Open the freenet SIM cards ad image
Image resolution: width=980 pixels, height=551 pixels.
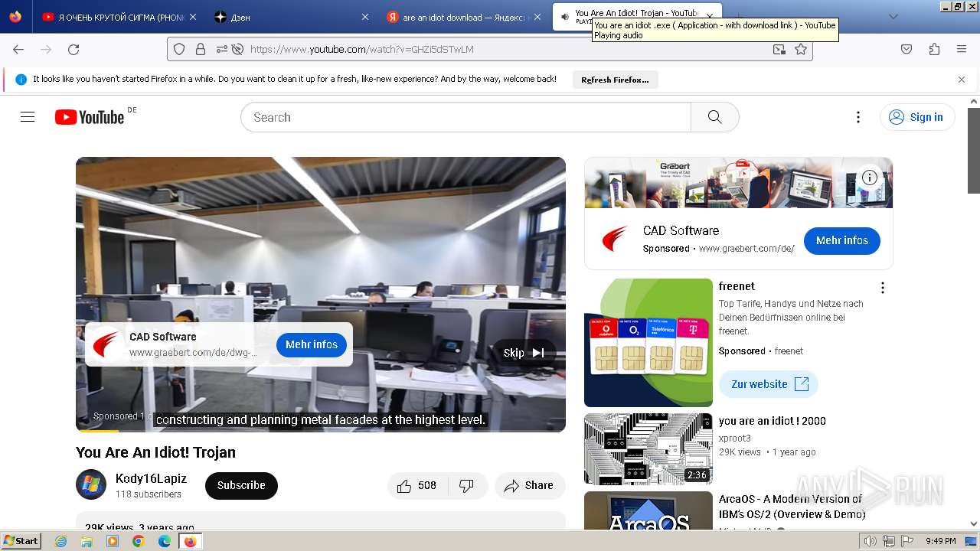click(x=648, y=343)
